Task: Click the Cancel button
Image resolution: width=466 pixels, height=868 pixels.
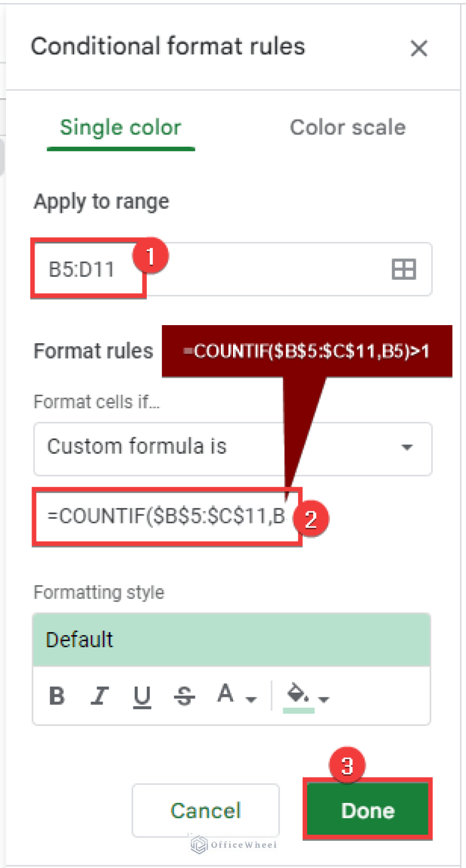Action: (x=205, y=810)
